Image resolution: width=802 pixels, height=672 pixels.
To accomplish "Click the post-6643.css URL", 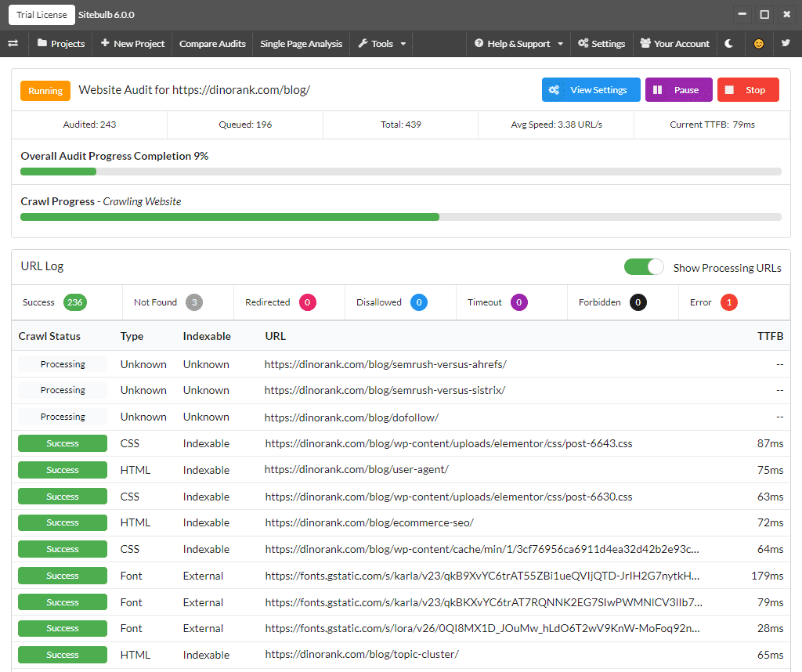I will coord(449,443).
